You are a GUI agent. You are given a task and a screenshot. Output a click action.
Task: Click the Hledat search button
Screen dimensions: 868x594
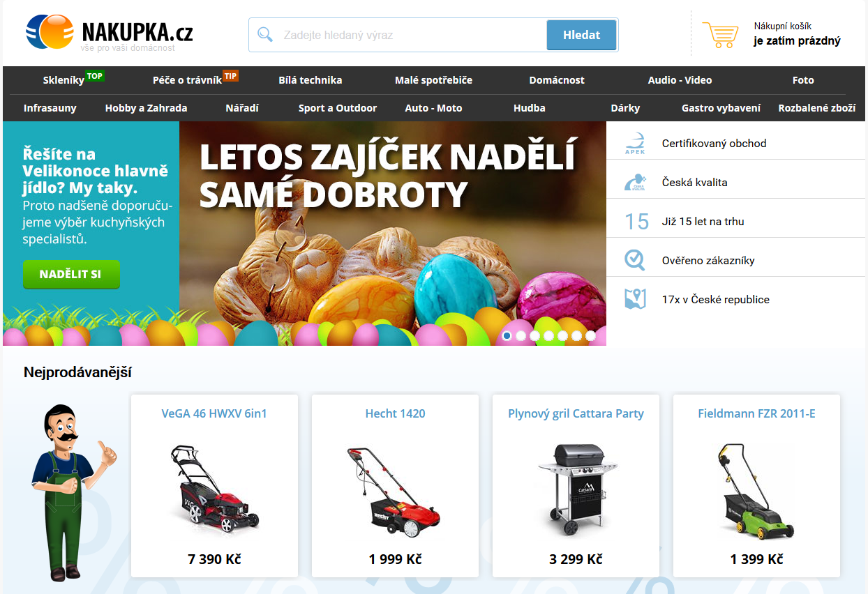pos(581,35)
